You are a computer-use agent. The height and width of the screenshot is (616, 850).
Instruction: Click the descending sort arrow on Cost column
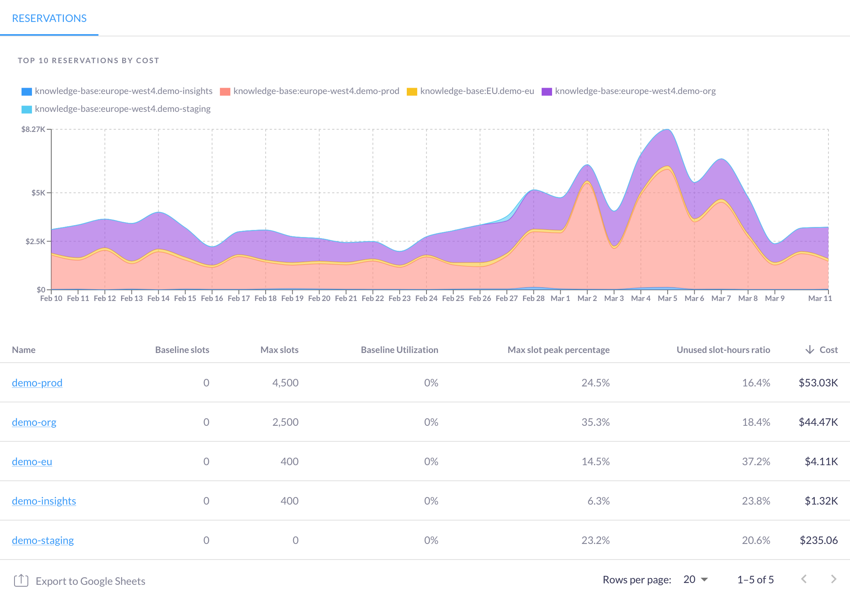pos(810,350)
